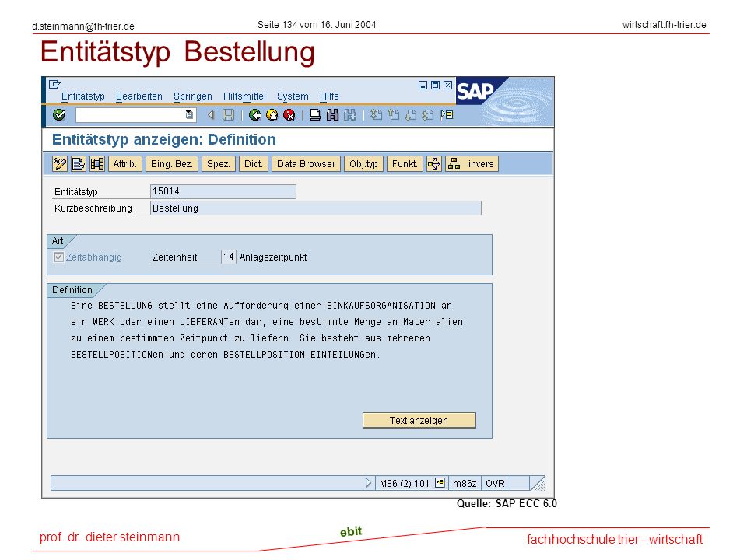Screen dimensions: 747x560
Task: Click the Spez. button
Action: (218, 164)
